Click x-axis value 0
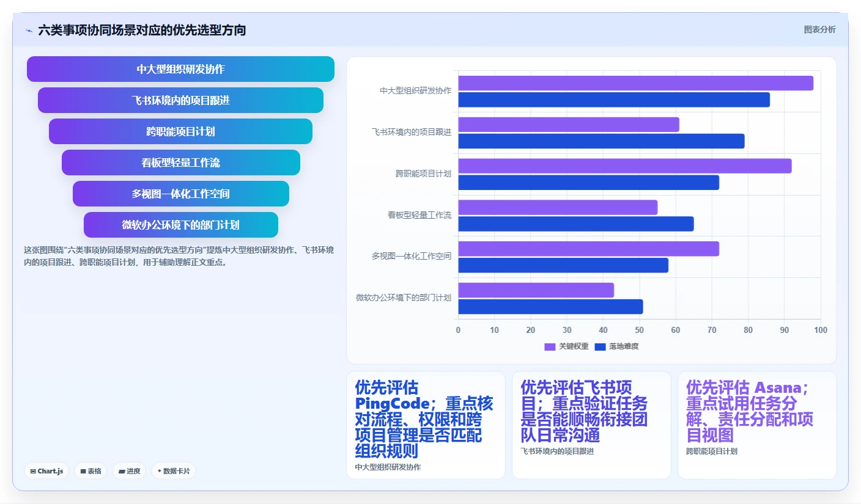Screen dimensions: 861x504 point(458,330)
